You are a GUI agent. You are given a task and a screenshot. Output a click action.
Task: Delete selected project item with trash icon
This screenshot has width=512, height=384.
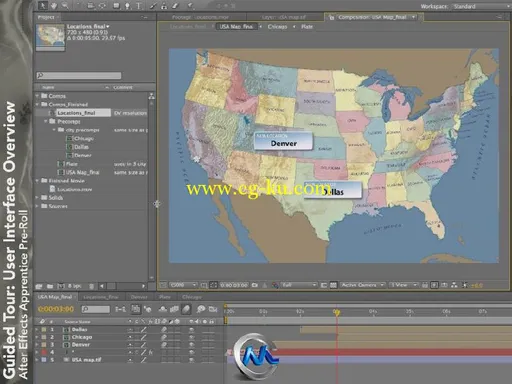click(91, 286)
